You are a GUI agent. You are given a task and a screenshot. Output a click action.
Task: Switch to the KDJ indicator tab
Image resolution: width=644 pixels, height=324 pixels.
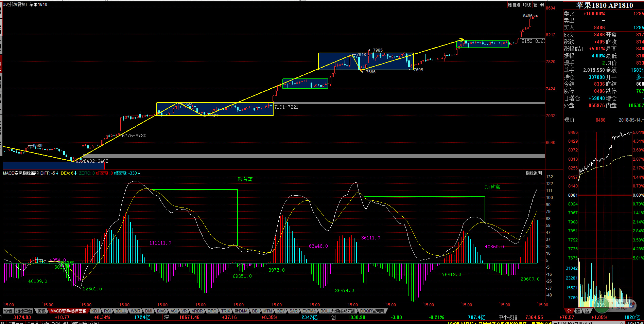tap(95, 311)
